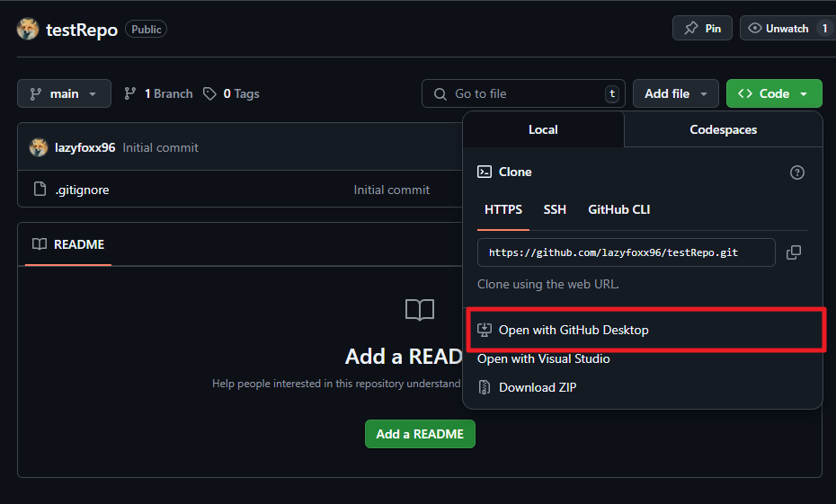The width and height of the screenshot is (836, 504).
Task: Click the GitHub Desktop download icon
Action: tap(485, 330)
